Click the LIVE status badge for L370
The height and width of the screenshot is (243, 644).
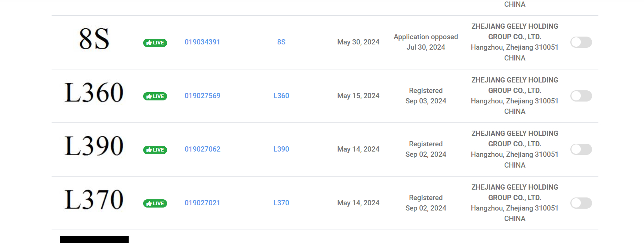click(x=155, y=203)
